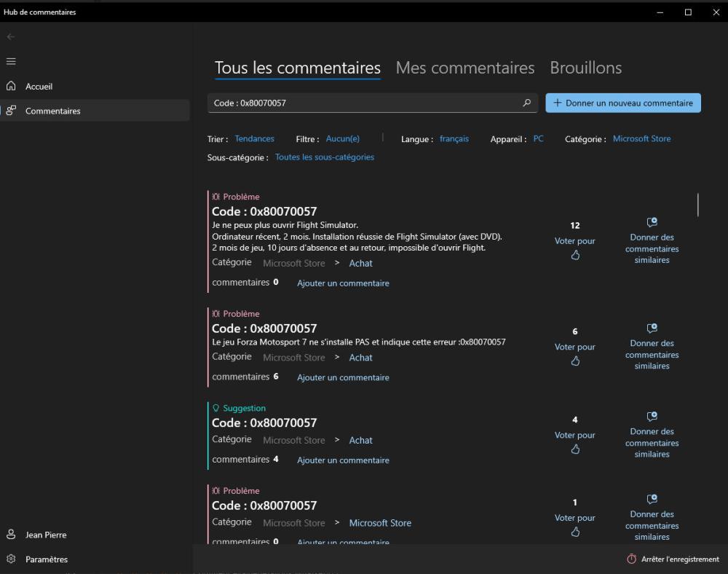The width and height of the screenshot is (728, 574).
Task: Click the search field containing Code : 0x80070057
Action: tap(364, 103)
